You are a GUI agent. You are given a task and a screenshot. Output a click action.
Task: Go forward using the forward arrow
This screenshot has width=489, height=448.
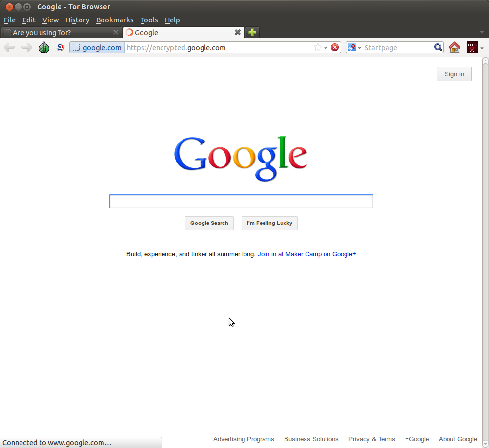point(27,48)
